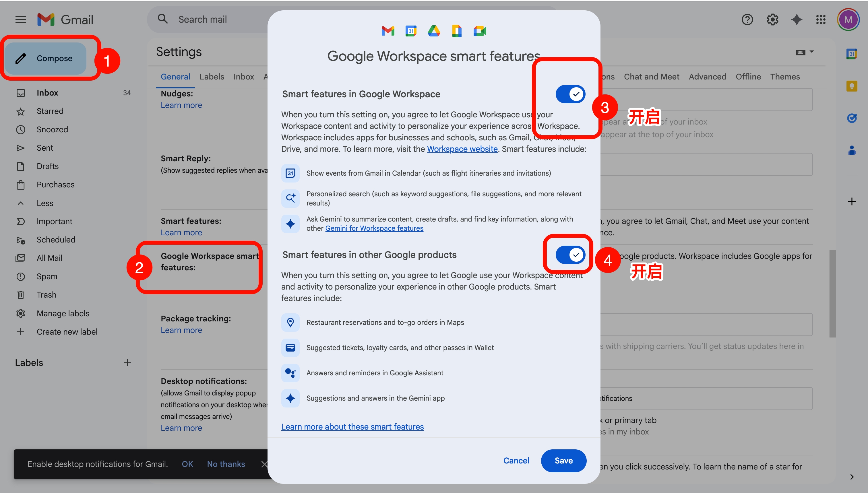The image size is (868, 493).
Task: Open the Google apps grid launcher
Action: tap(821, 20)
